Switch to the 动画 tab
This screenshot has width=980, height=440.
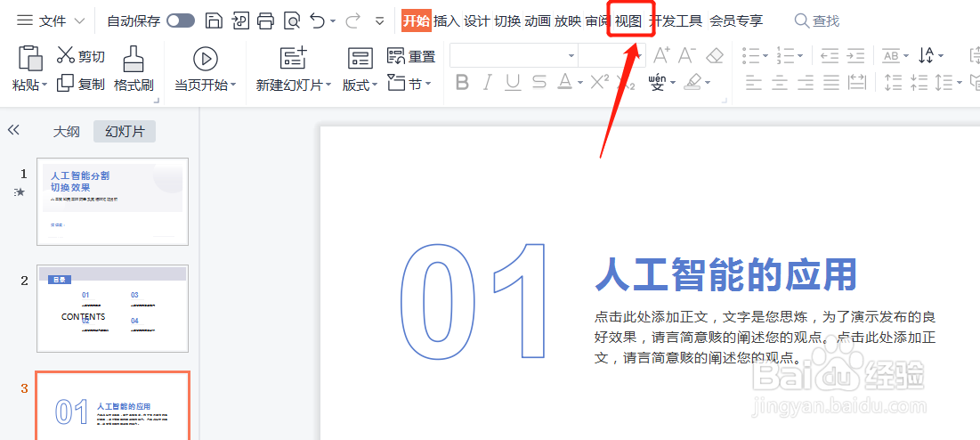(x=538, y=21)
